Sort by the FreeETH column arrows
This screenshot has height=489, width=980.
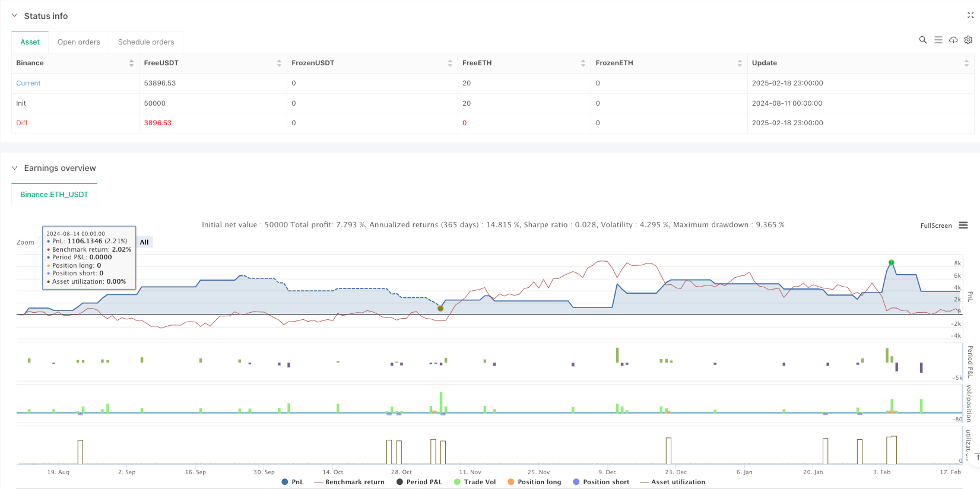tap(583, 63)
